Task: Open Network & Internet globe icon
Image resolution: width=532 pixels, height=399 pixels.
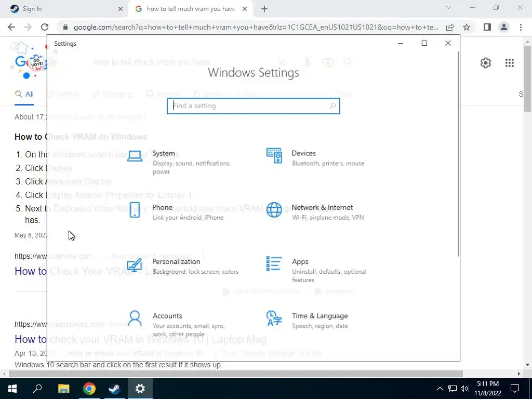Action: click(274, 210)
